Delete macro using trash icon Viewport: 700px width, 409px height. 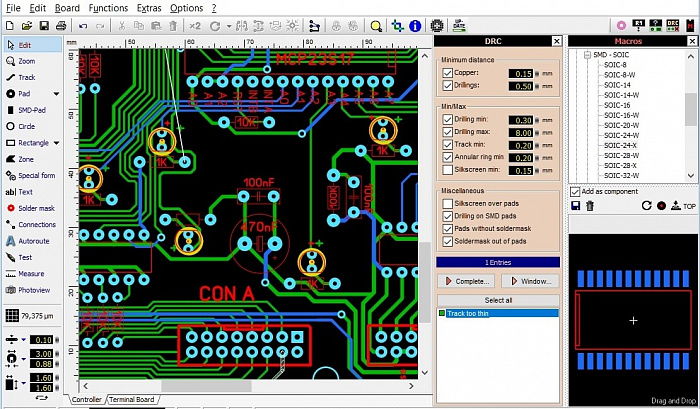(x=590, y=206)
